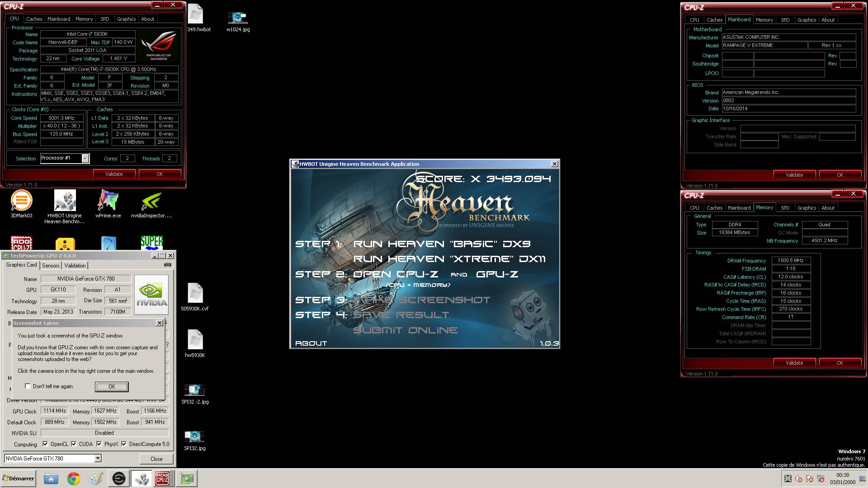Click Submit Online in Heaven app
Image resolution: width=868 pixels, height=488 pixels.
405,330
